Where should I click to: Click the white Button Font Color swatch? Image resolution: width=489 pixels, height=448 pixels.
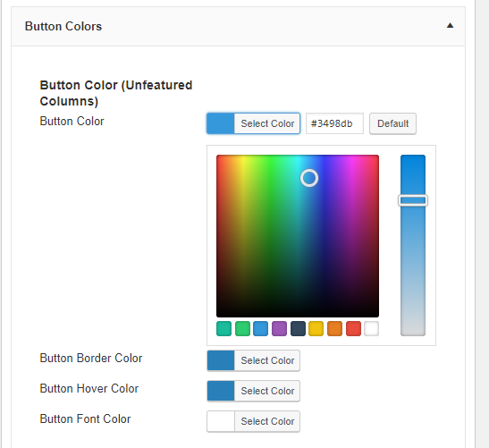click(x=221, y=421)
